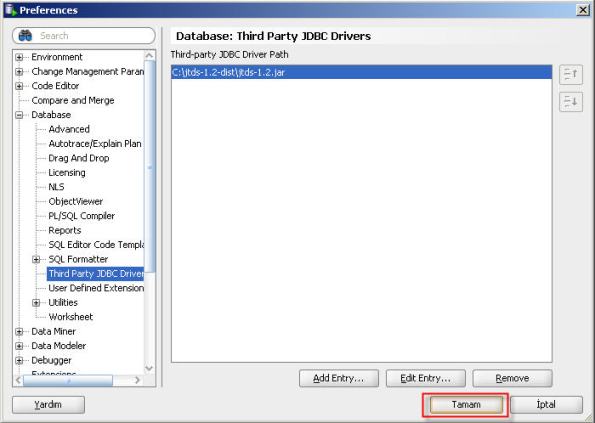The height and width of the screenshot is (423, 595).
Task: Click the Edit Entry button
Action: pos(425,378)
